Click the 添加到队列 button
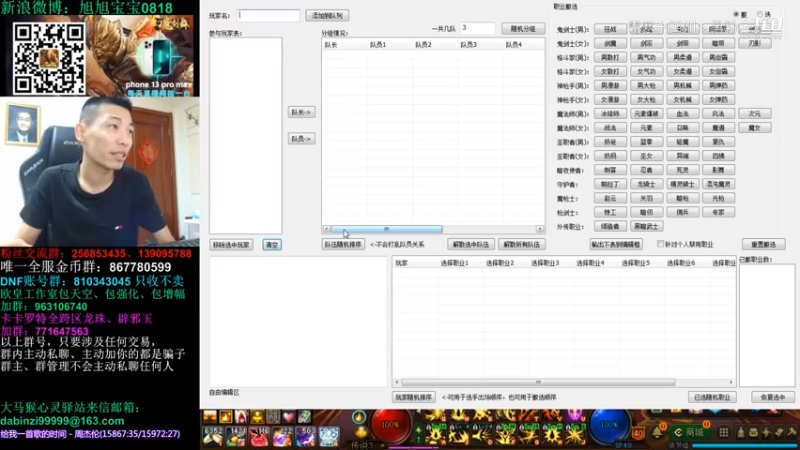The width and height of the screenshot is (800, 450). point(327,15)
